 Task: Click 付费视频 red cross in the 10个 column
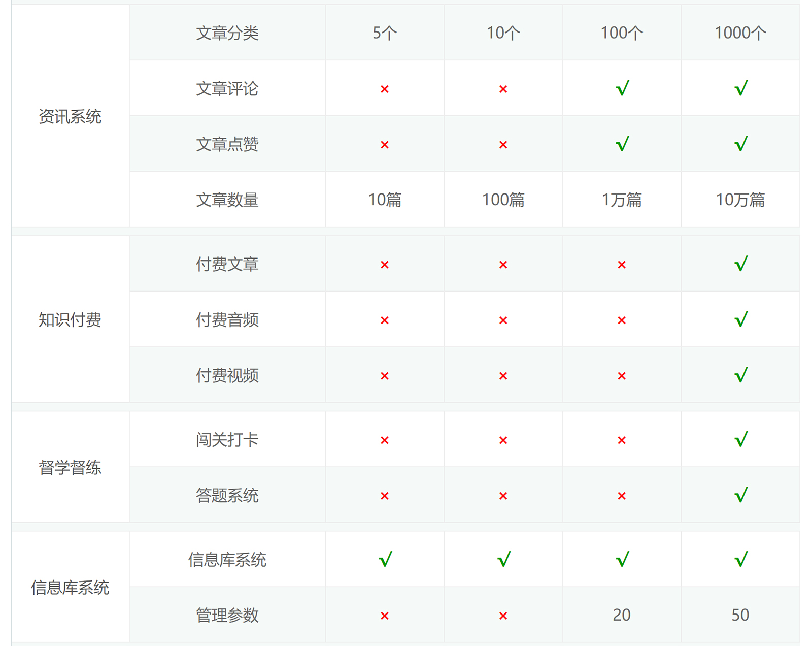click(503, 376)
